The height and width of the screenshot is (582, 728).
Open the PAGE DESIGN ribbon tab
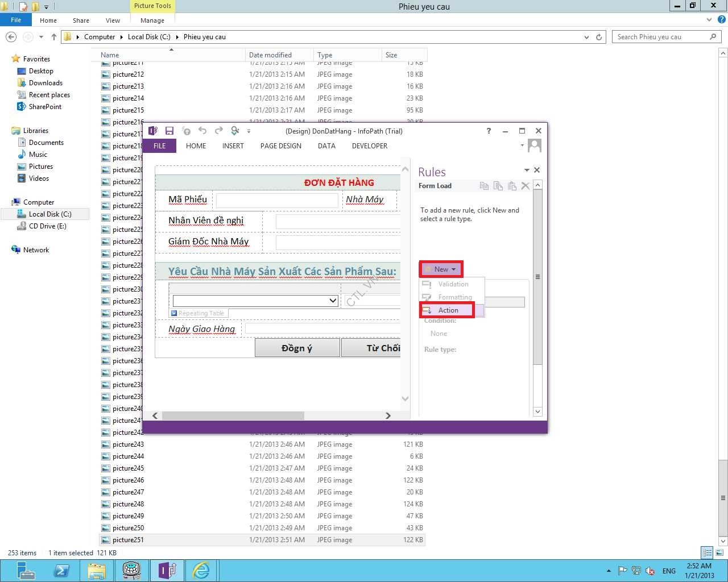tap(280, 146)
